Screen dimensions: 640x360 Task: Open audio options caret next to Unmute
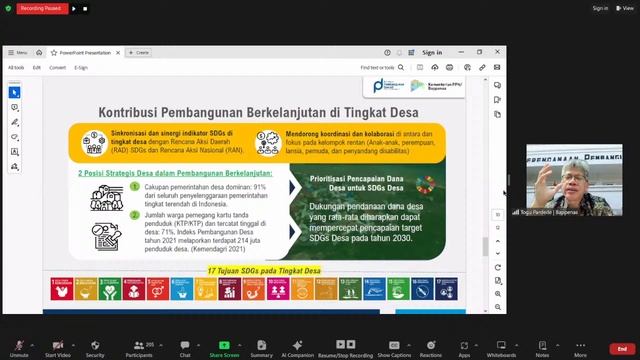click(x=32, y=345)
